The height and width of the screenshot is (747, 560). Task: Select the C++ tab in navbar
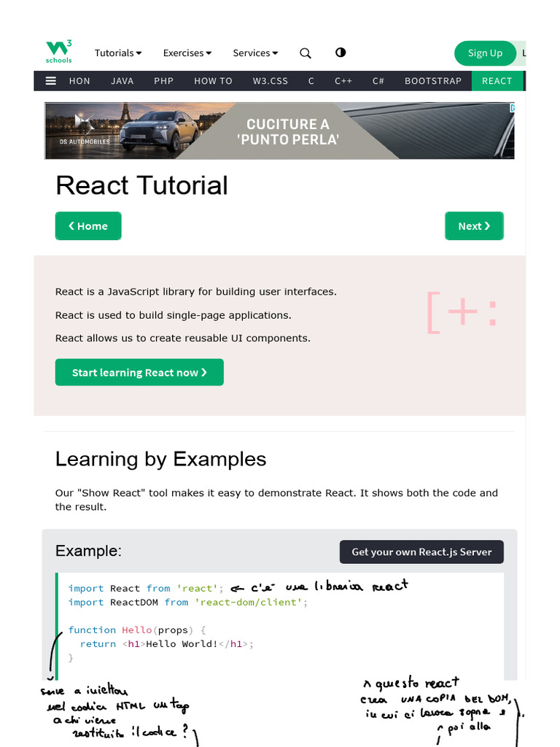(x=343, y=81)
